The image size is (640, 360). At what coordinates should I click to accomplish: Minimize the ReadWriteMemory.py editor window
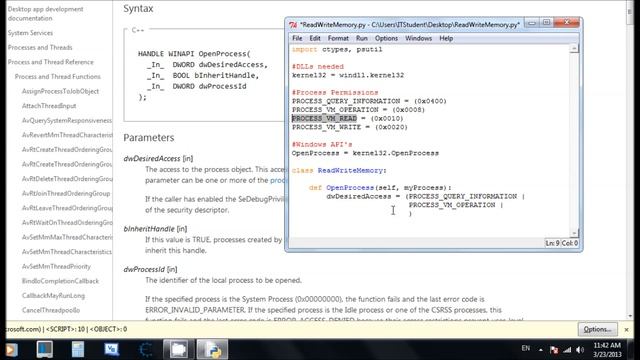click(531, 23)
